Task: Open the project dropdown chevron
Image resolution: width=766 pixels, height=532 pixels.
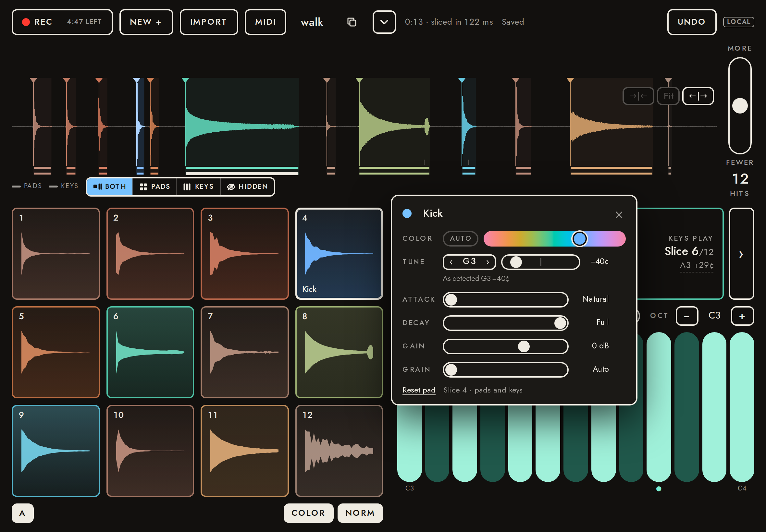Action: point(384,22)
